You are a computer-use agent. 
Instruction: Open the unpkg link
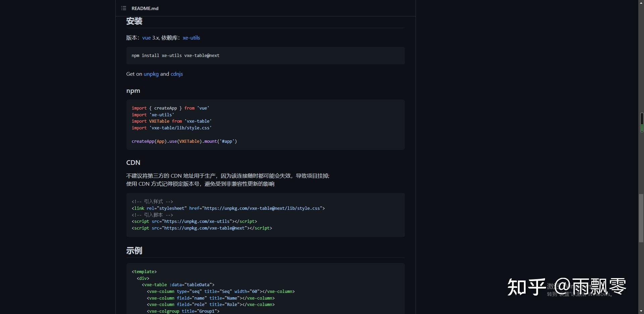151,74
